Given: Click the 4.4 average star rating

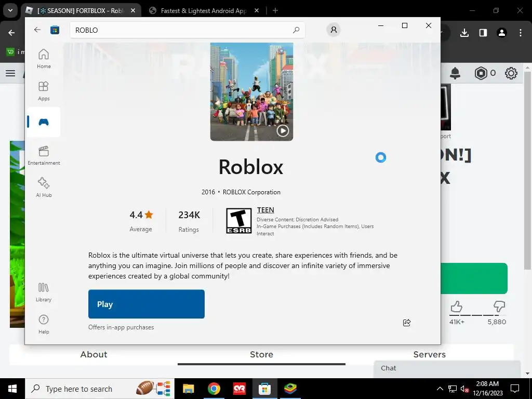Looking at the screenshot, I should [x=141, y=221].
